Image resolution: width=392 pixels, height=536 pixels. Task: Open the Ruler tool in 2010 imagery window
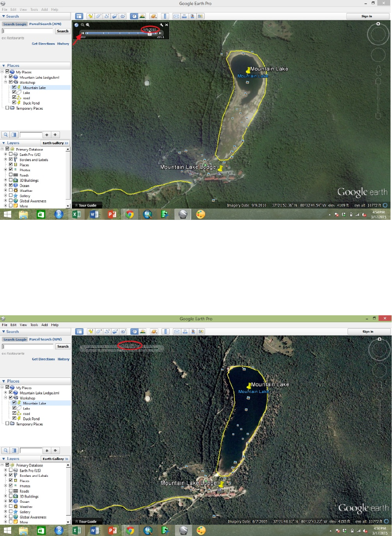pyautogui.click(x=165, y=16)
